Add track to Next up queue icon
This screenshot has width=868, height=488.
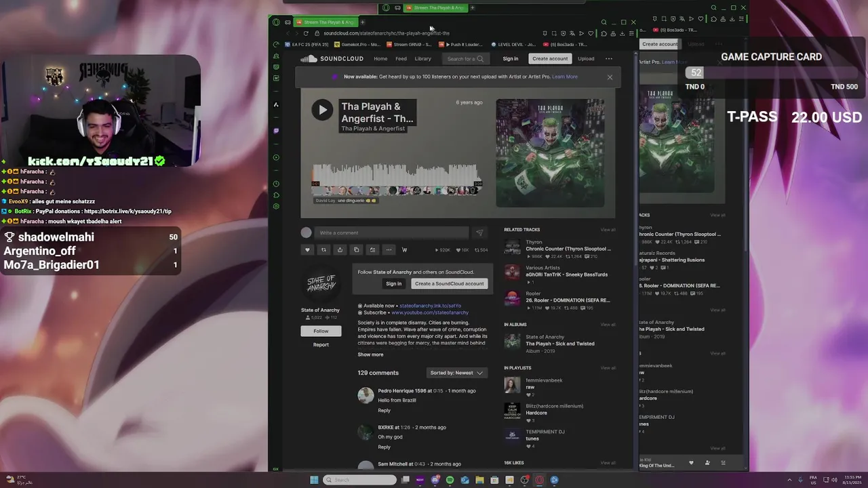pos(372,250)
